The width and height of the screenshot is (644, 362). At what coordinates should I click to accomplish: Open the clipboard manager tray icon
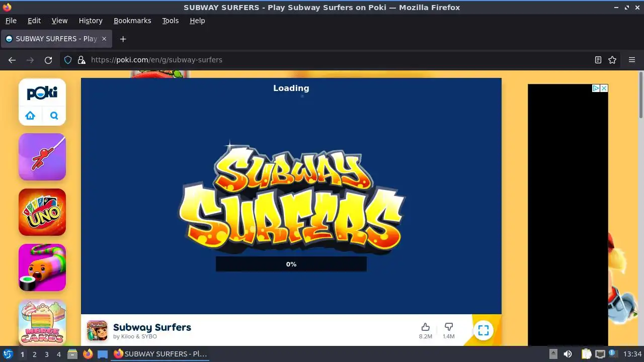pyautogui.click(x=586, y=354)
